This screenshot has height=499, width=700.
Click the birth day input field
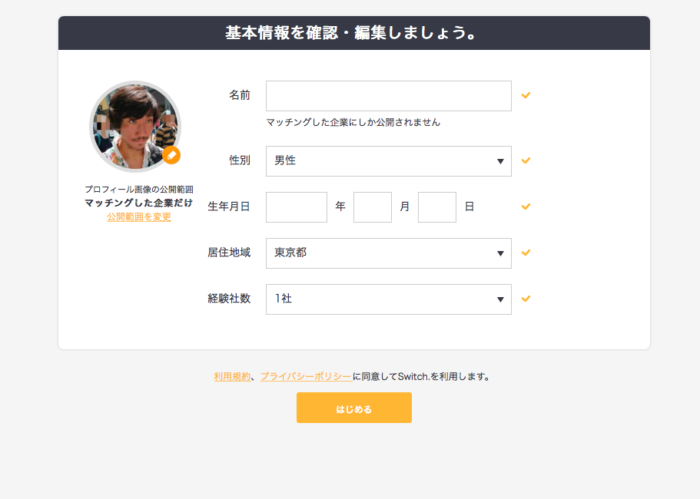coord(437,207)
